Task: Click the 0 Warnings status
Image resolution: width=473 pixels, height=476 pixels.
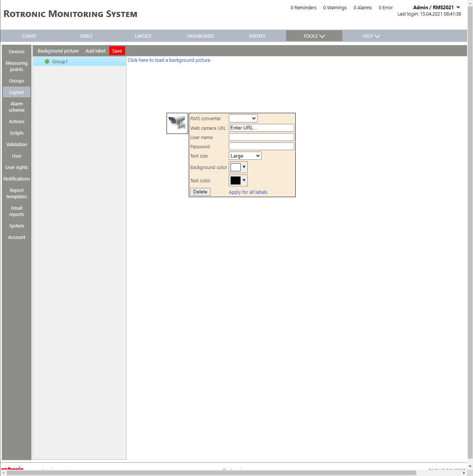Action: [x=335, y=7]
